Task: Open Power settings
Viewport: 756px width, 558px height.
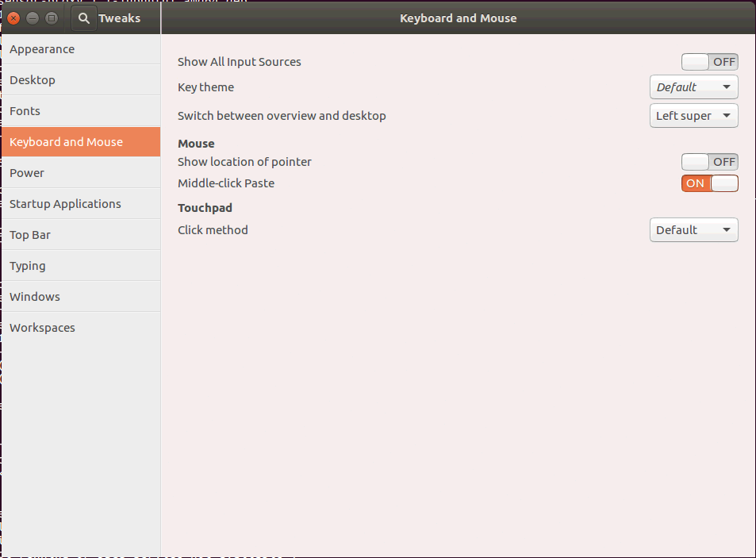Action: [27, 173]
